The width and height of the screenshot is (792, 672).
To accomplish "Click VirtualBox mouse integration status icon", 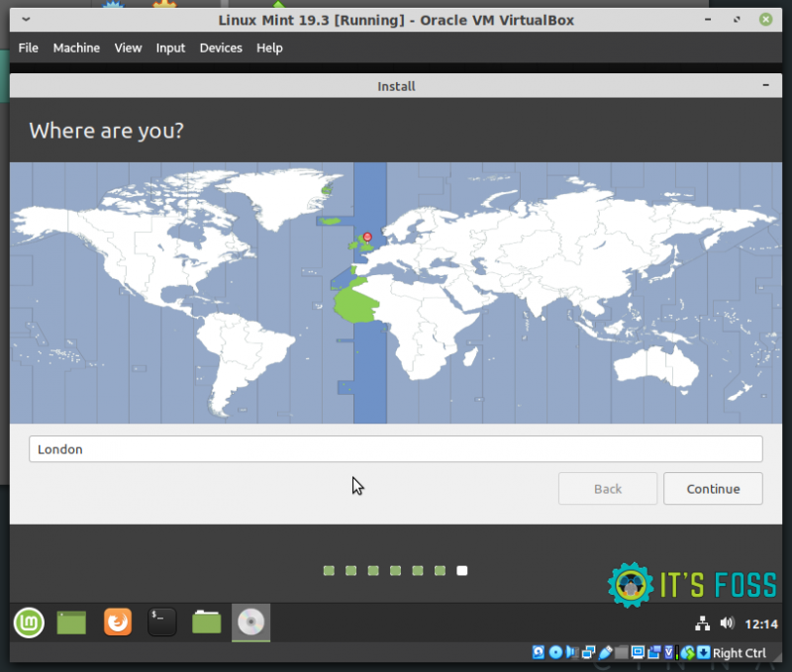I will click(x=688, y=652).
